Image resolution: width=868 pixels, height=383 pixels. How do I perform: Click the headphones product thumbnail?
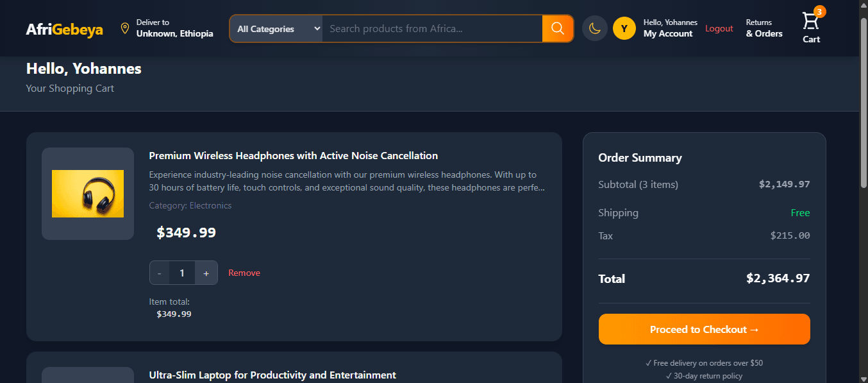click(88, 194)
